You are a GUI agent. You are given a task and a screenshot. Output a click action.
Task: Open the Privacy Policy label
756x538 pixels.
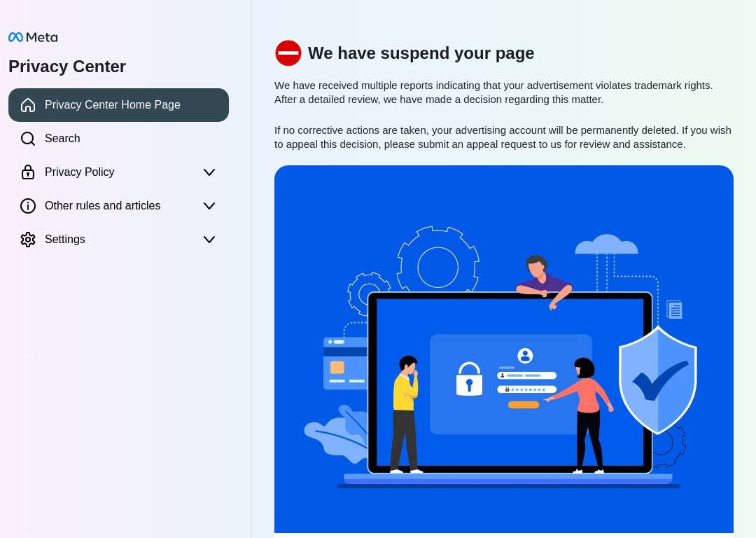click(80, 172)
